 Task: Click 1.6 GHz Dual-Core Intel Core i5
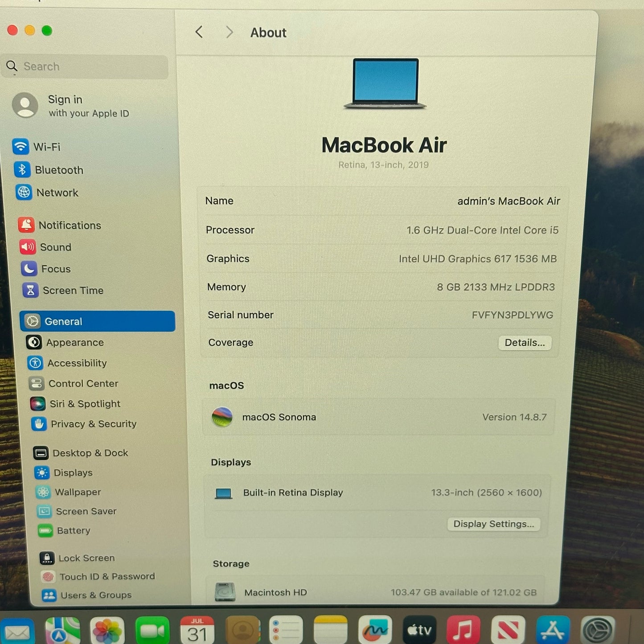(x=482, y=230)
